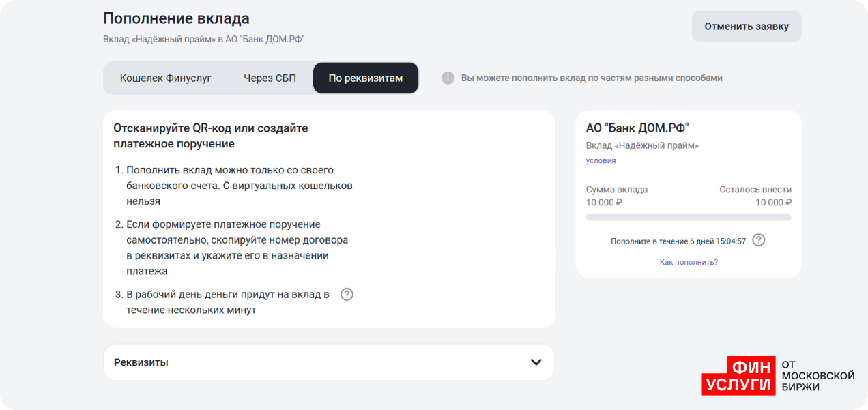This screenshot has height=410, width=868.
Task: Expand the Реквизиты section chevron
Action: [536, 362]
